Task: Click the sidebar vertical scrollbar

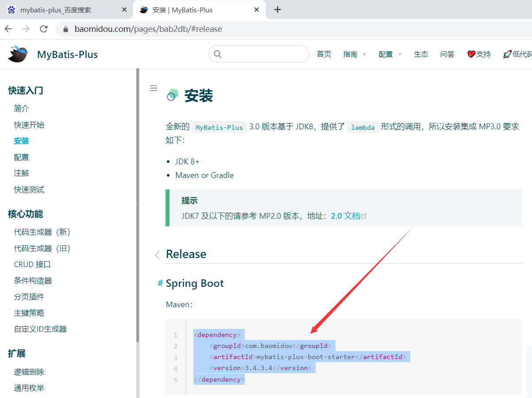Action: 138,205
